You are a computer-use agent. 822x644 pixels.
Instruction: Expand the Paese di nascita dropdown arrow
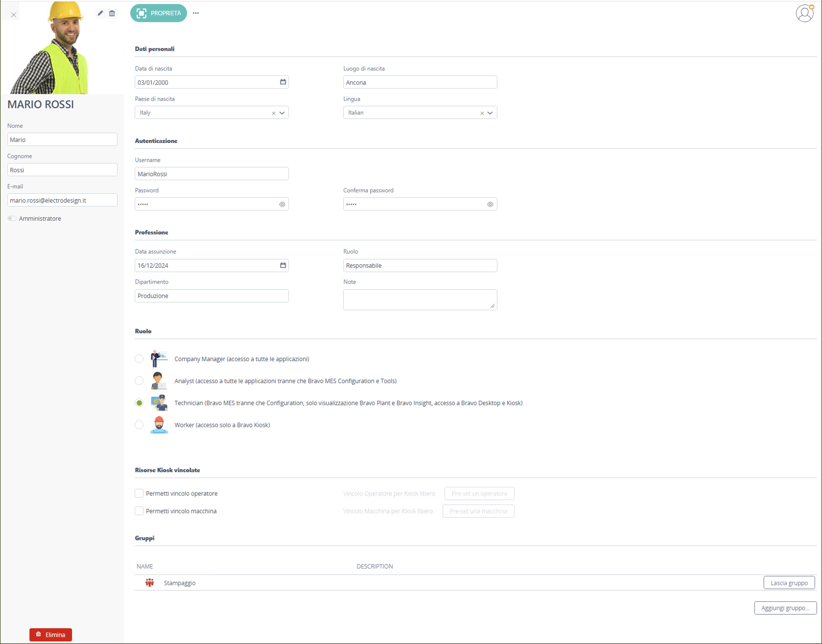click(282, 113)
